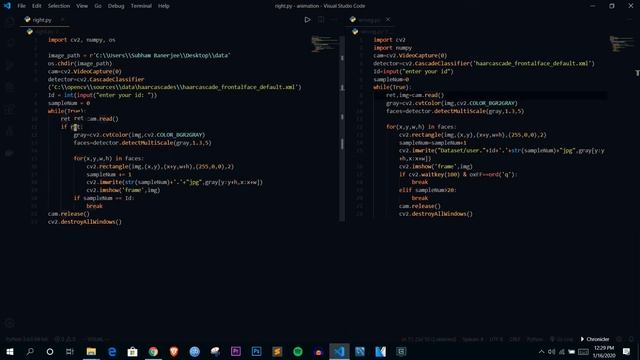This screenshot has width=640, height=360.
Task: Open Adobe Photoshop from taskbar
Action: coord(256,351)
